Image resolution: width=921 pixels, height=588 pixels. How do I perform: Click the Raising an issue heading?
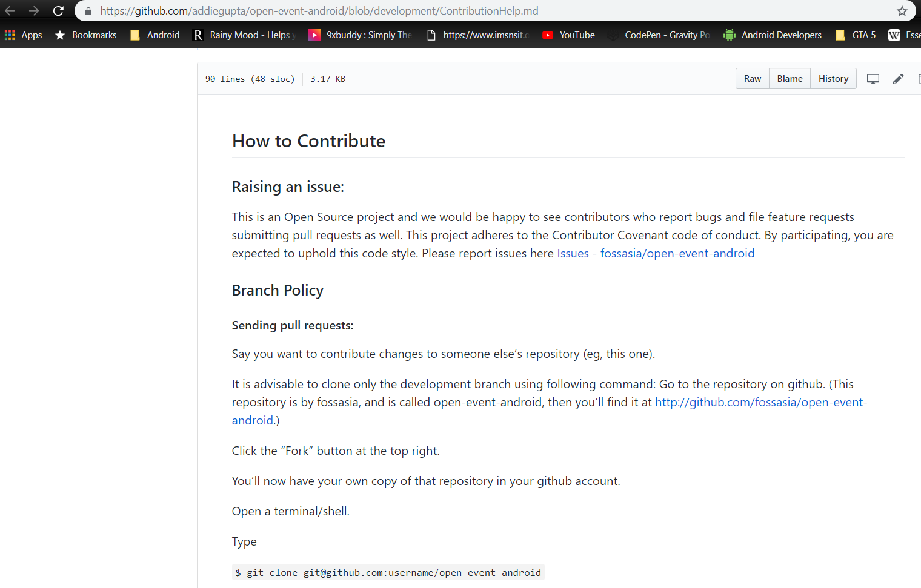[x=288, y=187]
